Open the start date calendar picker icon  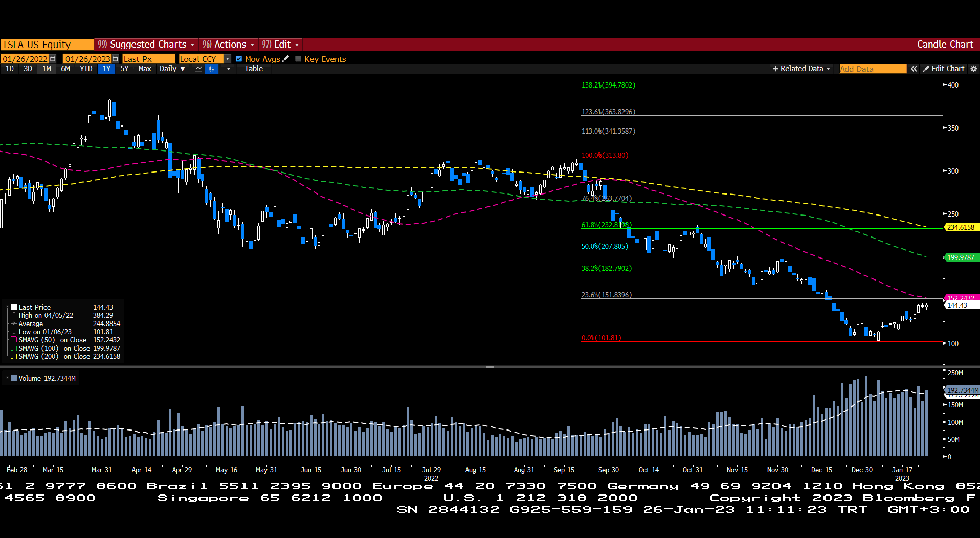pyautogui.click(x=52, y=59)
